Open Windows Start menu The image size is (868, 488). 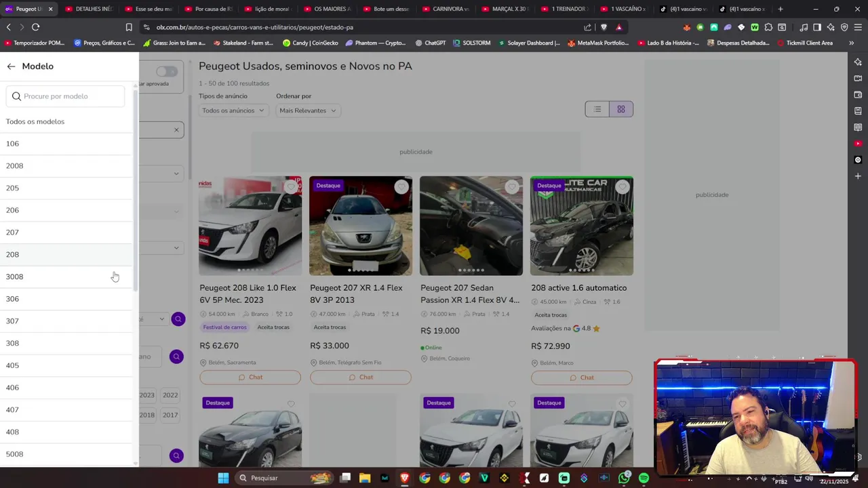pyautogui.click(x=223, y=478)
